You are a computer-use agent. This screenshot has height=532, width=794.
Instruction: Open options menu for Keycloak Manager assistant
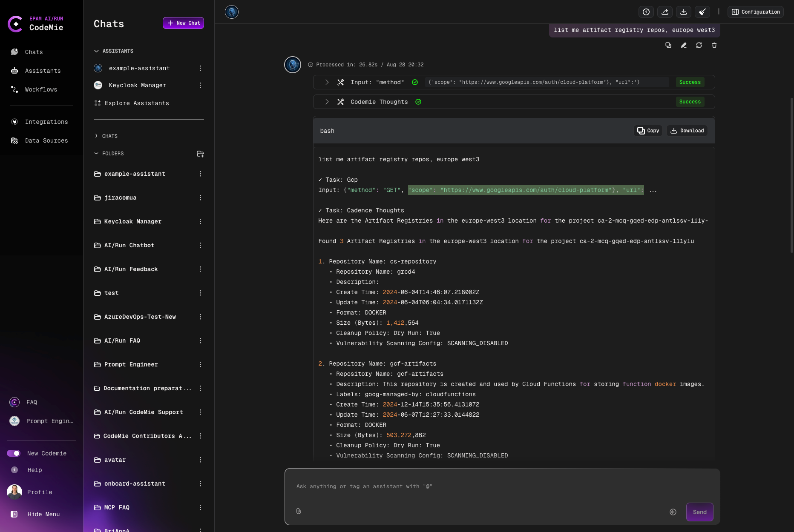tap(200, 85)
